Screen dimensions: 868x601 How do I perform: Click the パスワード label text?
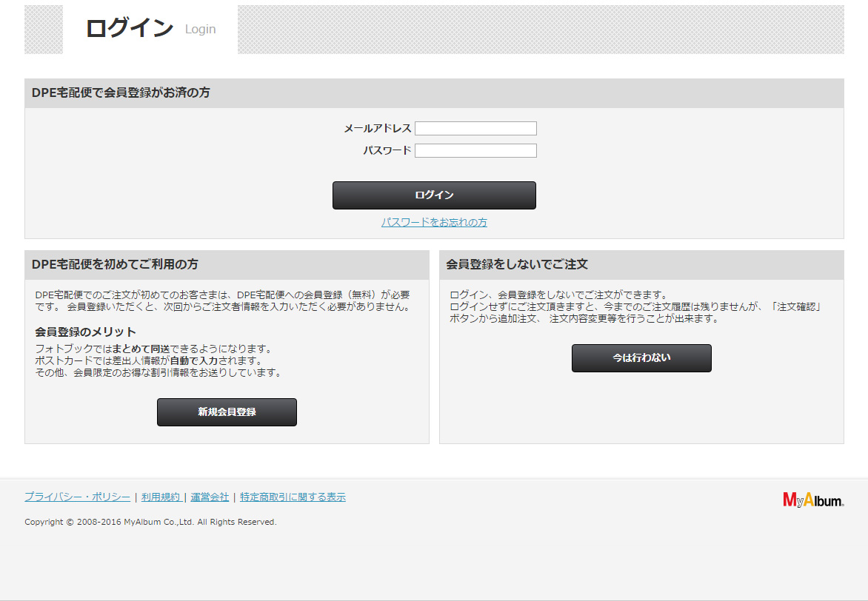[387, 150]
